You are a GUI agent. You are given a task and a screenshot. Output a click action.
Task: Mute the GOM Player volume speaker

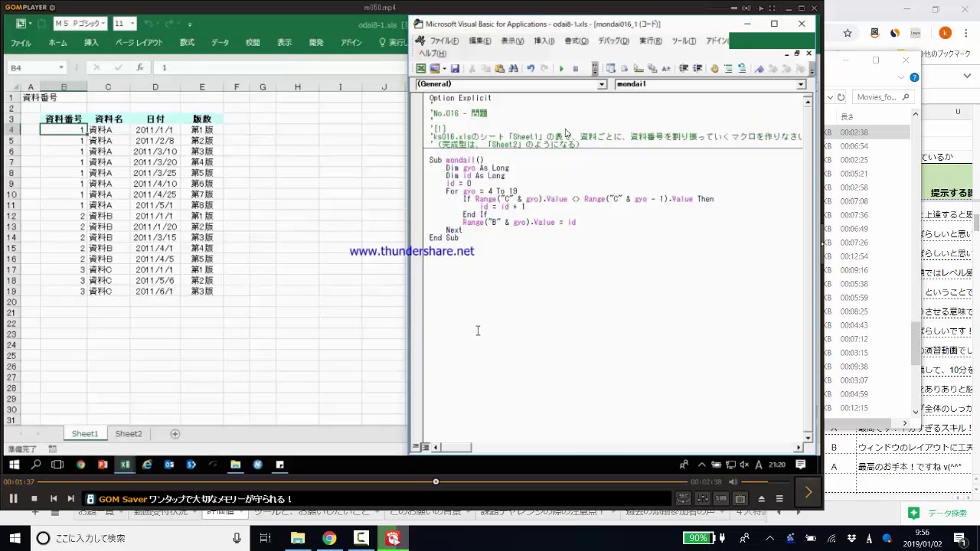click(733, 482)
